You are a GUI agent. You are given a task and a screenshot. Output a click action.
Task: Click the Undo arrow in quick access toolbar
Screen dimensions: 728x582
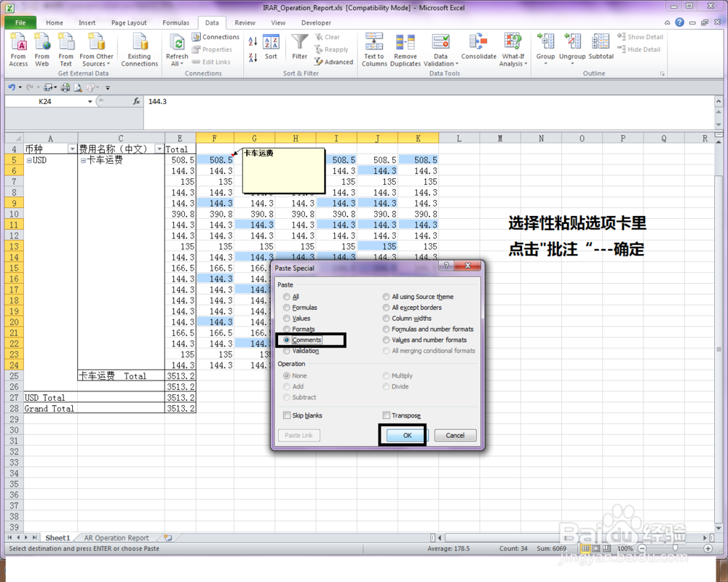(x=12, y=87)
